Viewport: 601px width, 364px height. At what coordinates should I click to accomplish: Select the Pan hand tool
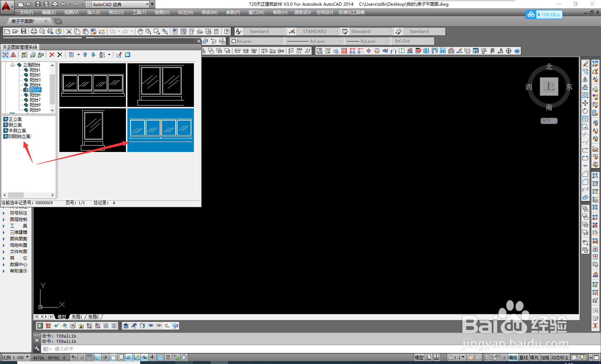(x=140, y=31)
